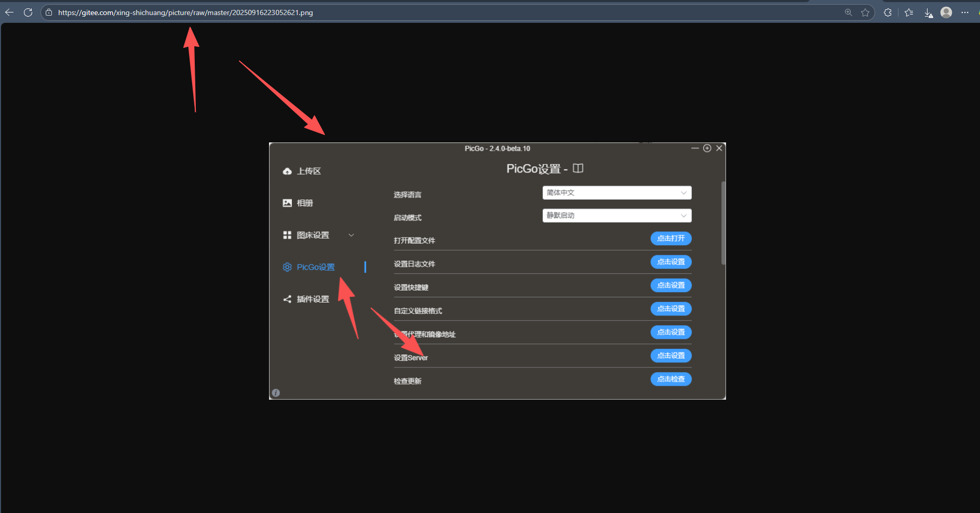980x513 pixels.
Task: Click the 启动模式 label
Action: [408, 218]
